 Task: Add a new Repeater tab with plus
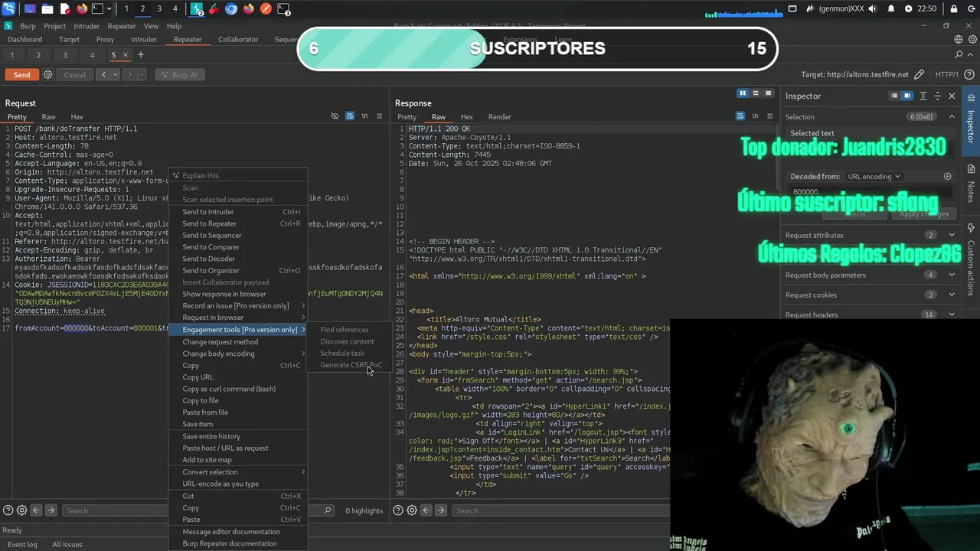[140, 55]
